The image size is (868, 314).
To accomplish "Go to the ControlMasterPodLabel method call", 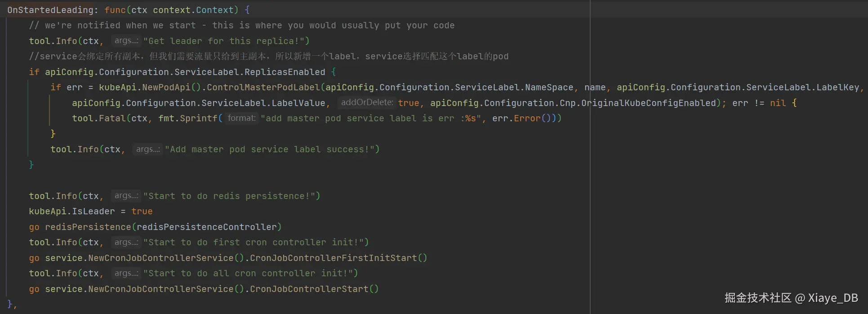I will click(263, 87).
